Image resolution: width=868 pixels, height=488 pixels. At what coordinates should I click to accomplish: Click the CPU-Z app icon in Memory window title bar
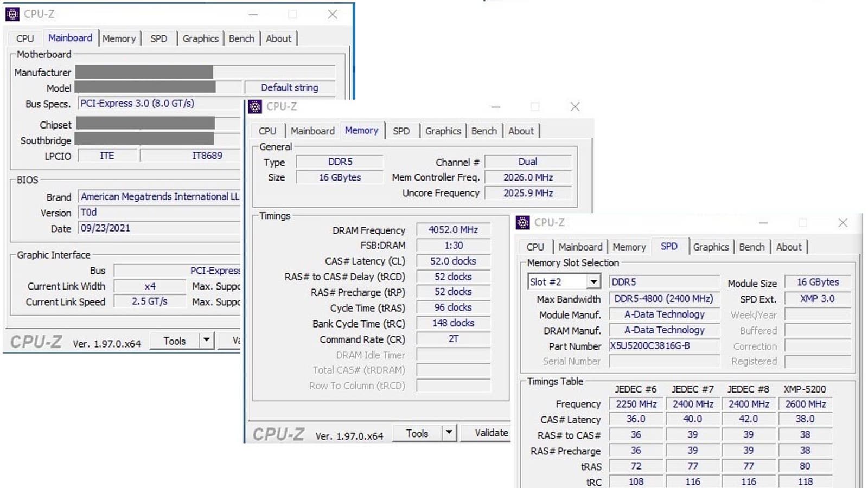coord(255,107)
